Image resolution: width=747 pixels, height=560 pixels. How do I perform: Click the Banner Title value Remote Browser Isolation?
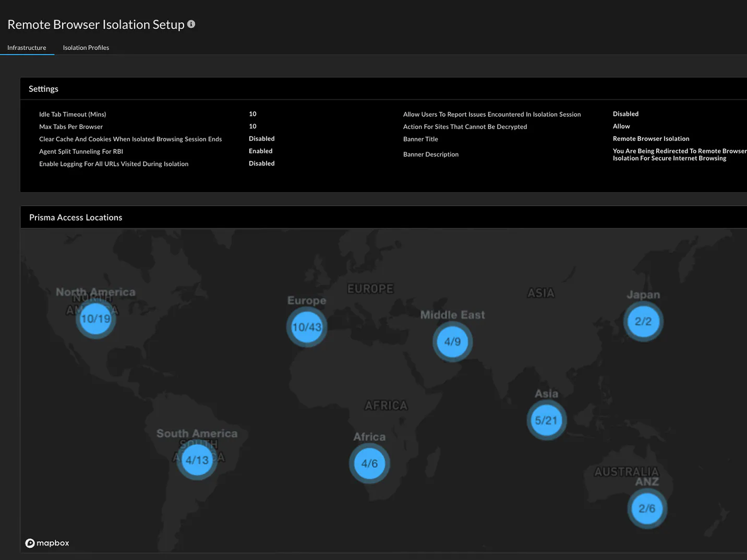click(x=651, y=138)
